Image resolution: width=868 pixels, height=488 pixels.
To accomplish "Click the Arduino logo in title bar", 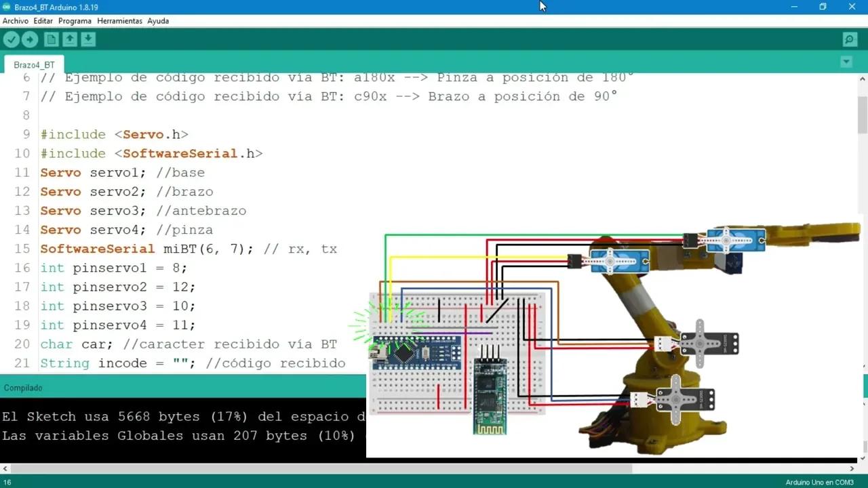I will point(7,7).
